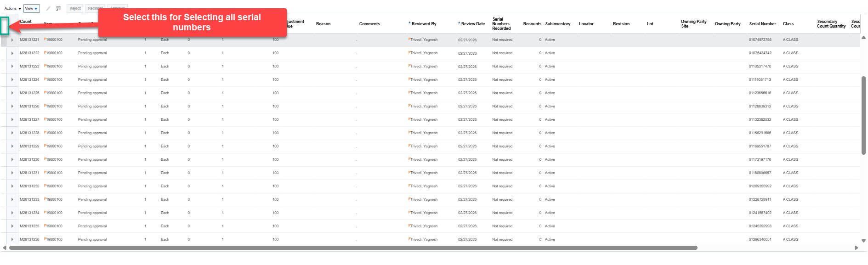The width and height of the screenshot is (868, 265).
Task: Expand row M28131227
Action: tap(12, 120)
